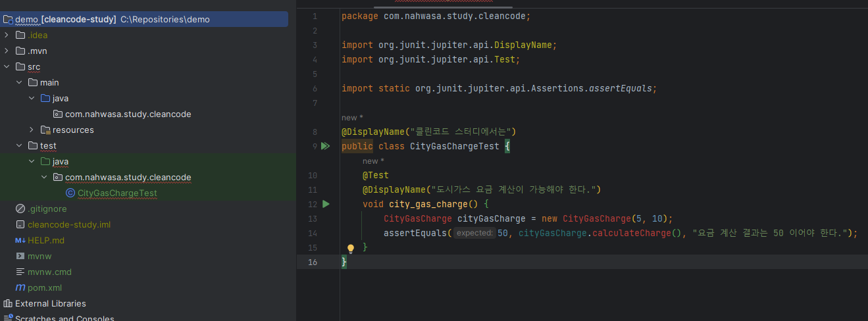
Task: Select the demo [cleancode-study] root row
Action: (x=144, y=19)
